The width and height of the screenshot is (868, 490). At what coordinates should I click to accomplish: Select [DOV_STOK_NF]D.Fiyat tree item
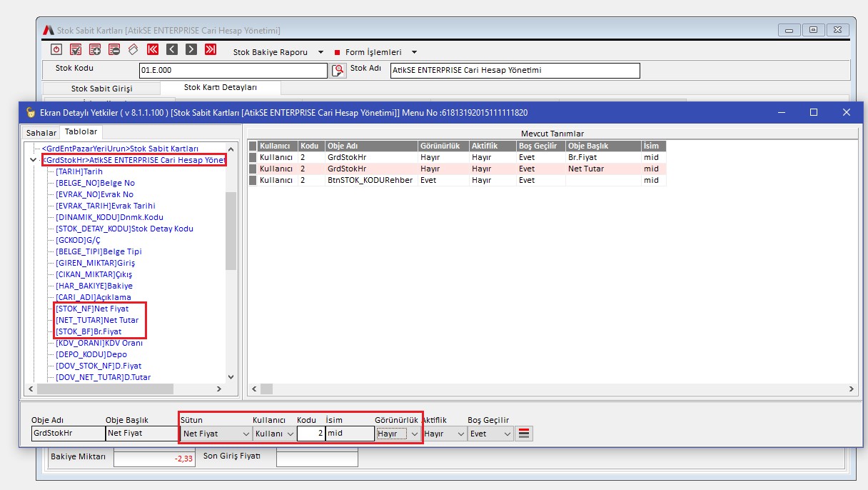pos(99,366)
